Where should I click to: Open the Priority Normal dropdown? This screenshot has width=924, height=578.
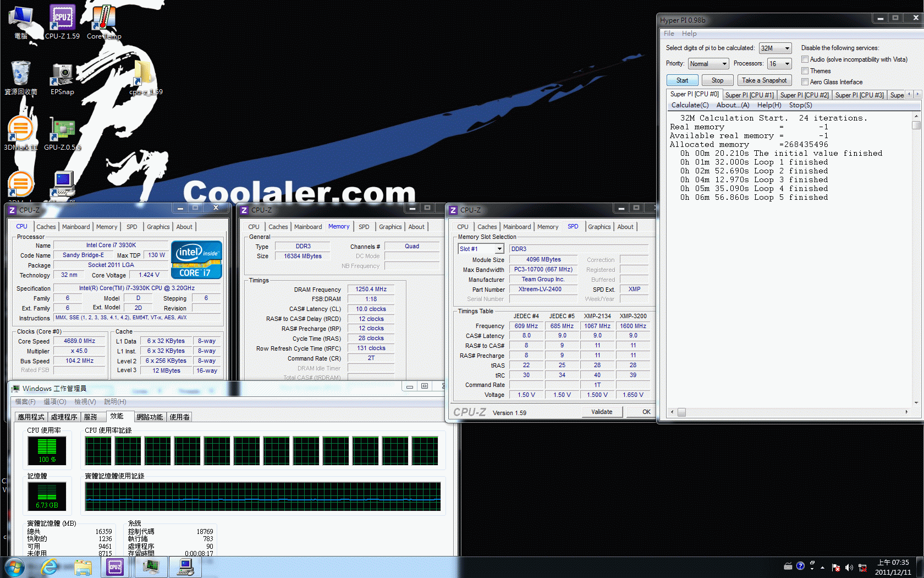[x=708, y=64]
